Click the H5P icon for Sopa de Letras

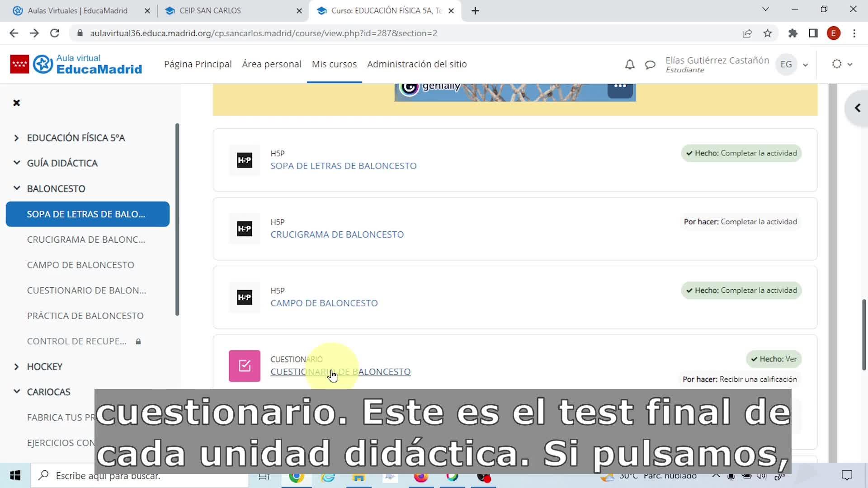point(244,160)
